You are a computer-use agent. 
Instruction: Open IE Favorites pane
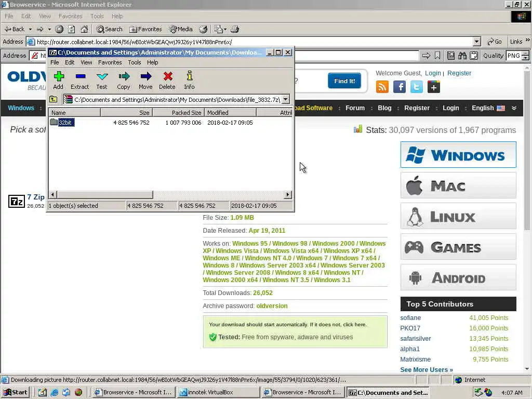point(145,29)
